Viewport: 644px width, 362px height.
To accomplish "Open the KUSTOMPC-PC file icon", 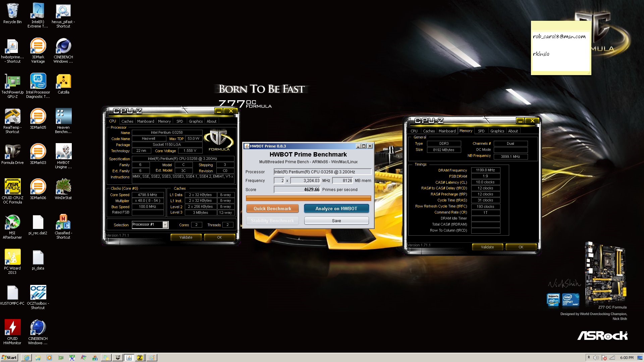I will pyautogui.click(x=12, y=295).
